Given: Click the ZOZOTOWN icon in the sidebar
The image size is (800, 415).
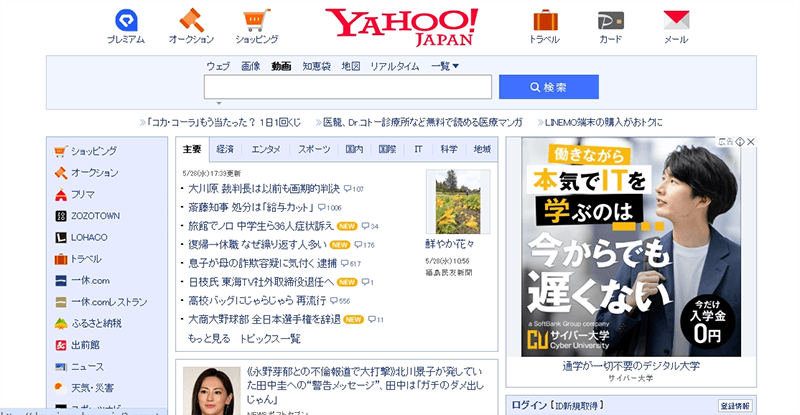Looking at the screenshot, I should [x=61, y=216].
